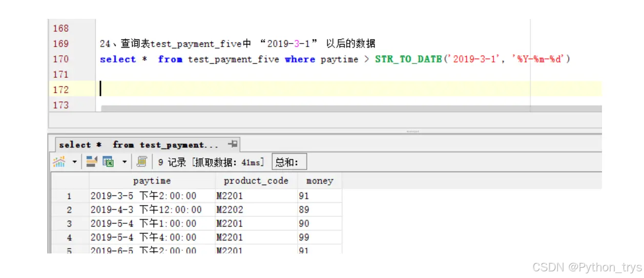
Task: Click the Excel export icon
Action: pyautogui.click(x=108, y=162)
